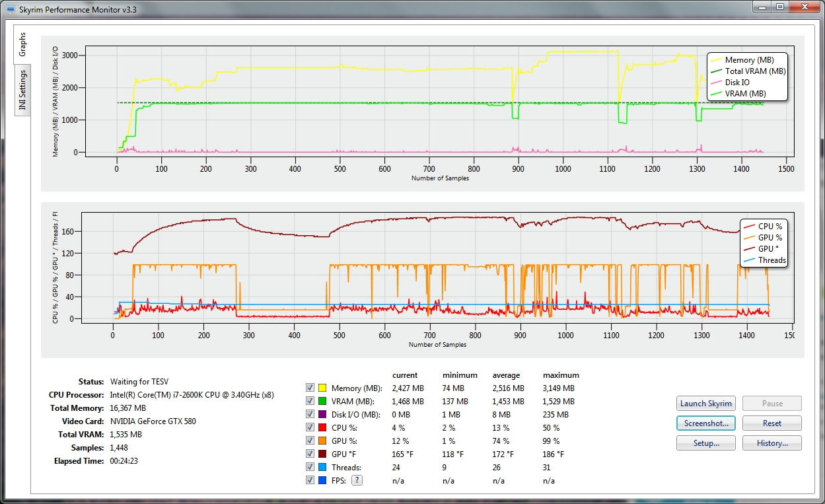This screenshot has width=825, height=504.
Task: Uncheck the GPU % checkbox
Action: click(x=310, y=441)
